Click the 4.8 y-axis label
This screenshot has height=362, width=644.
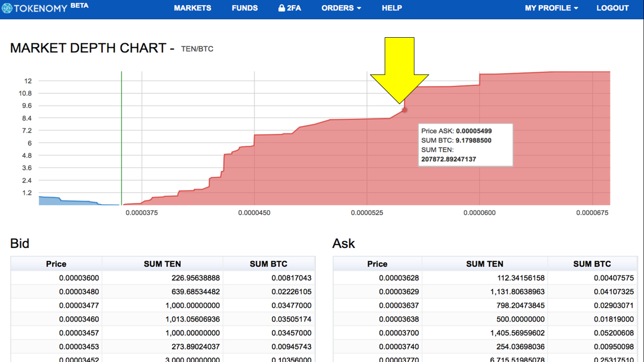[x=27, y=156]
